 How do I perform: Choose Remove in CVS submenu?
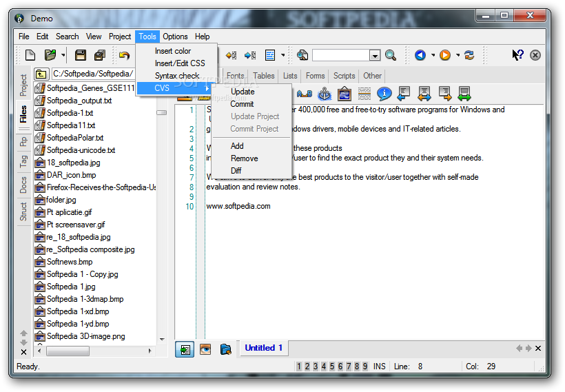(245, 158)
